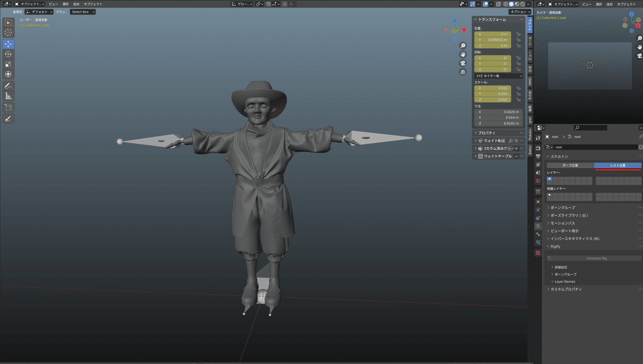
Task: Activate the Rotate tool
Action: pos(8,54)
